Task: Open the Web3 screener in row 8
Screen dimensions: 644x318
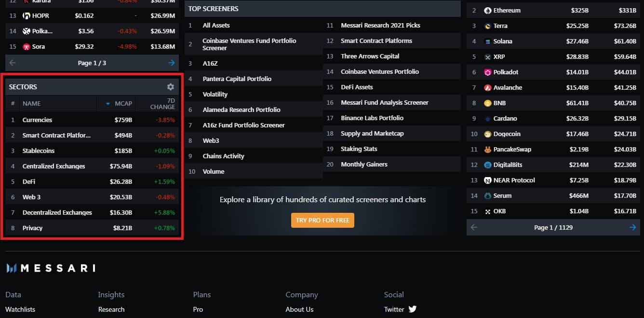Action: 211,141
